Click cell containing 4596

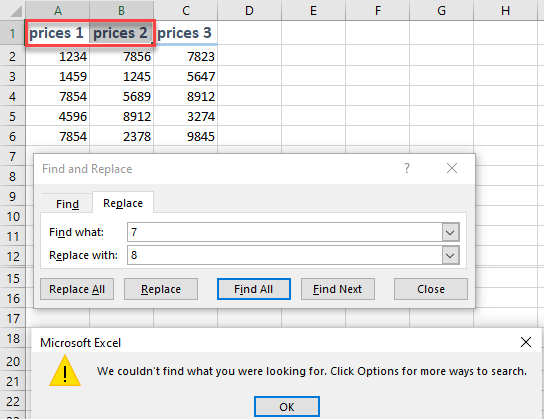58,116
